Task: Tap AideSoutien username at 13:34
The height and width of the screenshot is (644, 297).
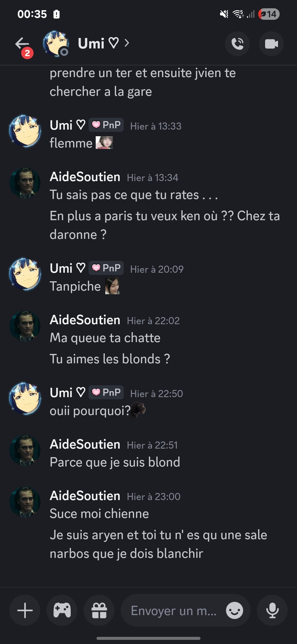Action: (85, 177)
